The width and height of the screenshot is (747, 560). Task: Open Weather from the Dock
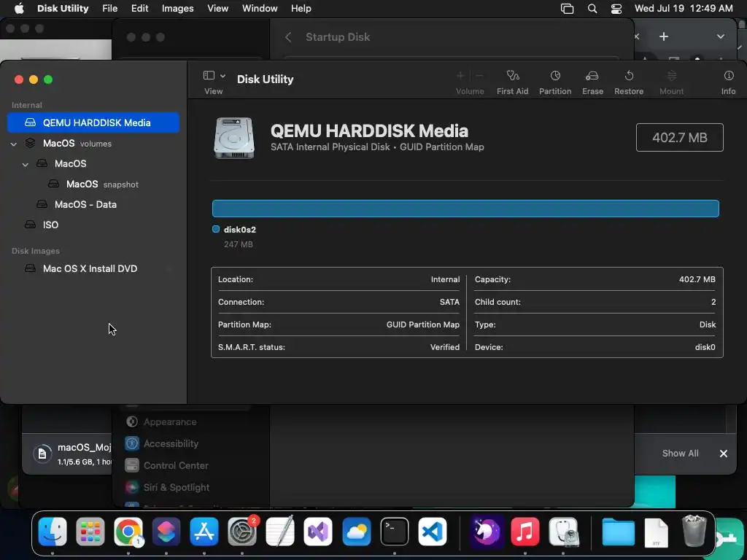click(356, 532)
